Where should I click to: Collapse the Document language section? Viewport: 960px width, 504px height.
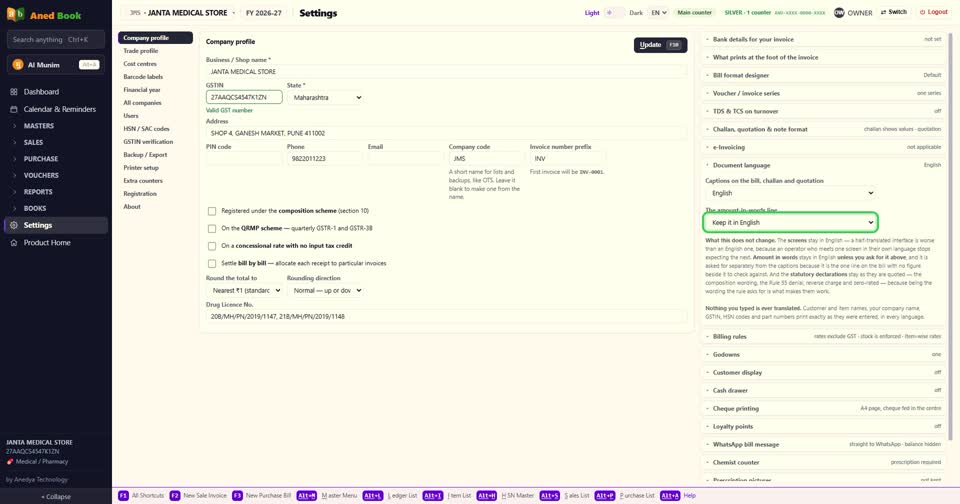pos(823,165)
